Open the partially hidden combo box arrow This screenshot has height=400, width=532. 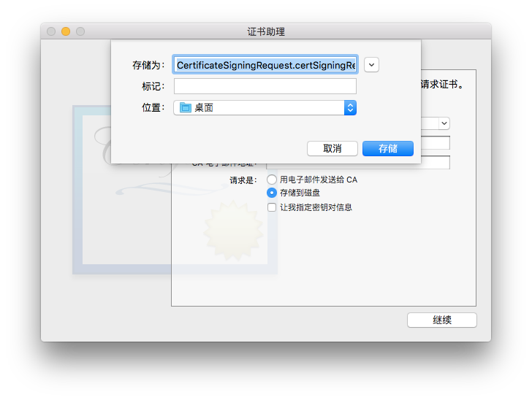click(444, 123)
